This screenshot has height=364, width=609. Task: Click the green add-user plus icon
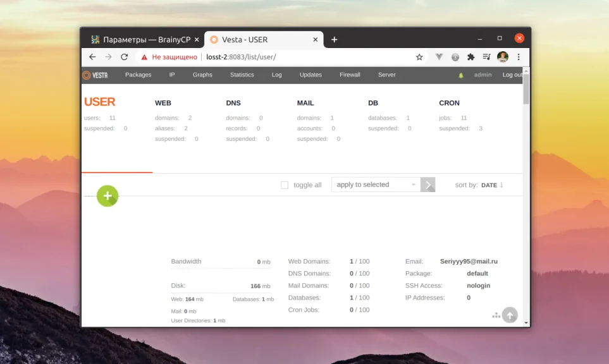click(x=107, y=197)
